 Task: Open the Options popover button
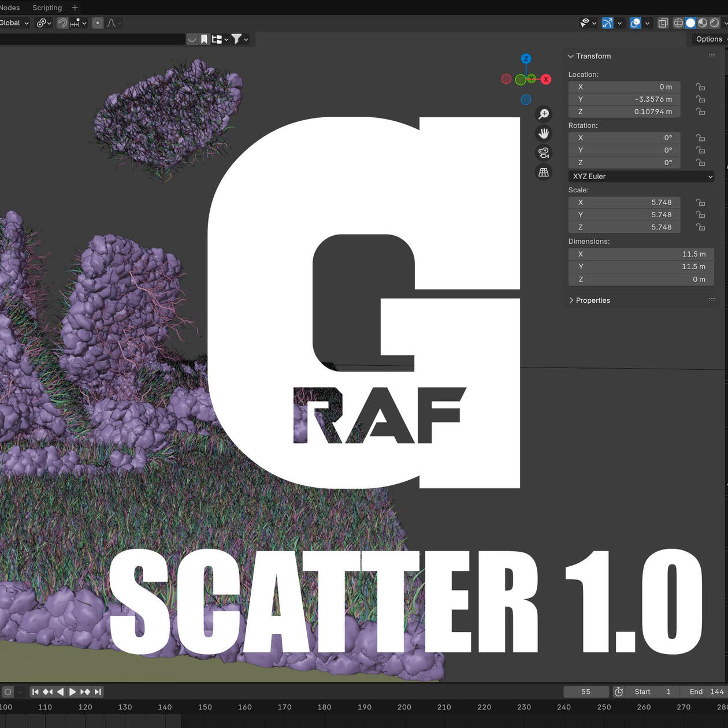click(709, 39)
